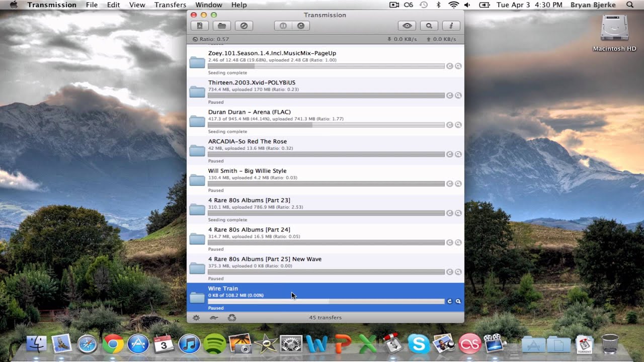The width and height of the screenshot is (644, 362).
Task: Resume the Zoey.101 transfer with its circular button
Action: [x=450, y=66]
